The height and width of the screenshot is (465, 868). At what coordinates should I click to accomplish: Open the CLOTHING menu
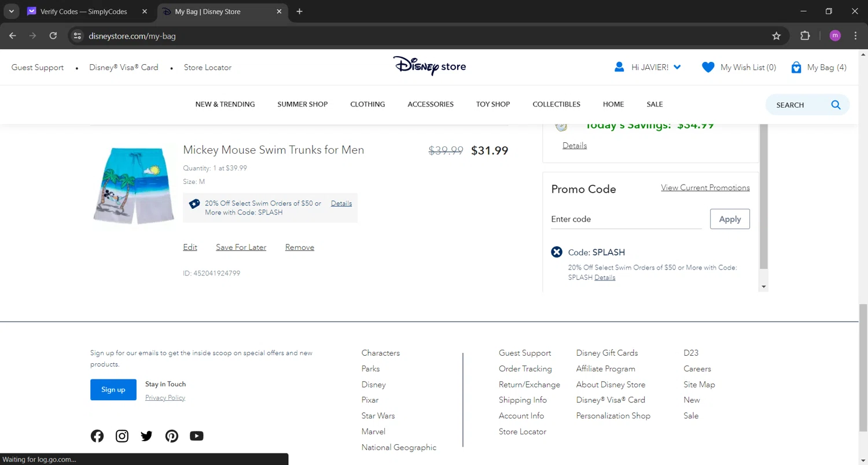[367, 105]
